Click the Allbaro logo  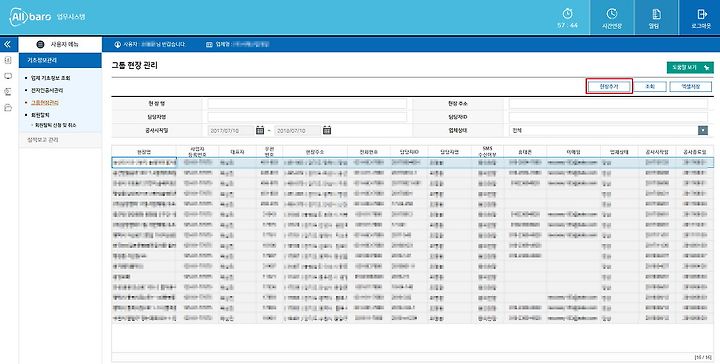click(x=30, y=17)
